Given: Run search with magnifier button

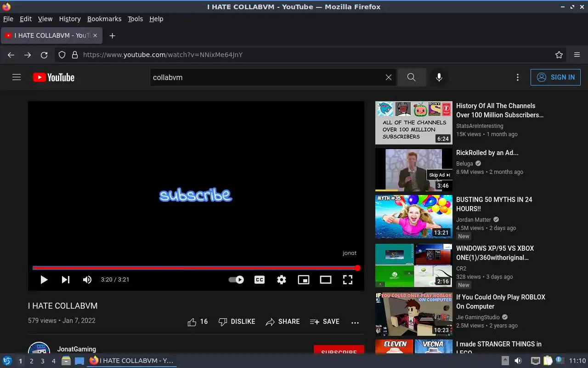Looking at the screenshot, I should click(411, 77).
